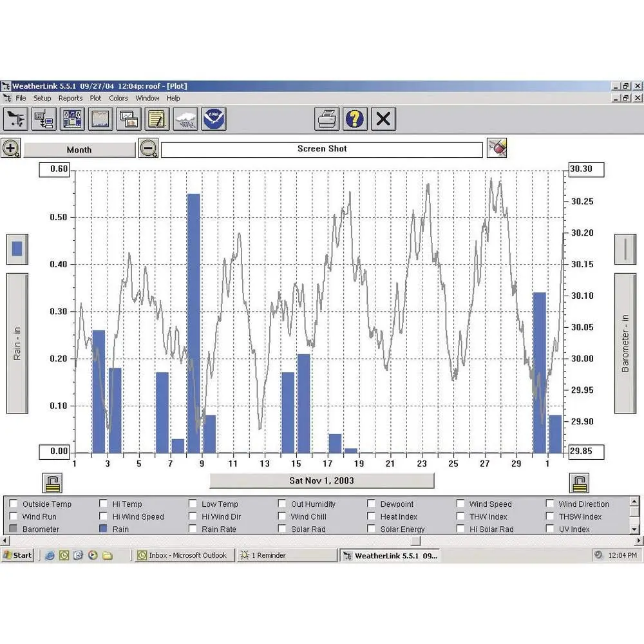This screenshot has width=644, height=644.
Task: Enable the Low Temp checkbox
Action: tap(192, 504)
